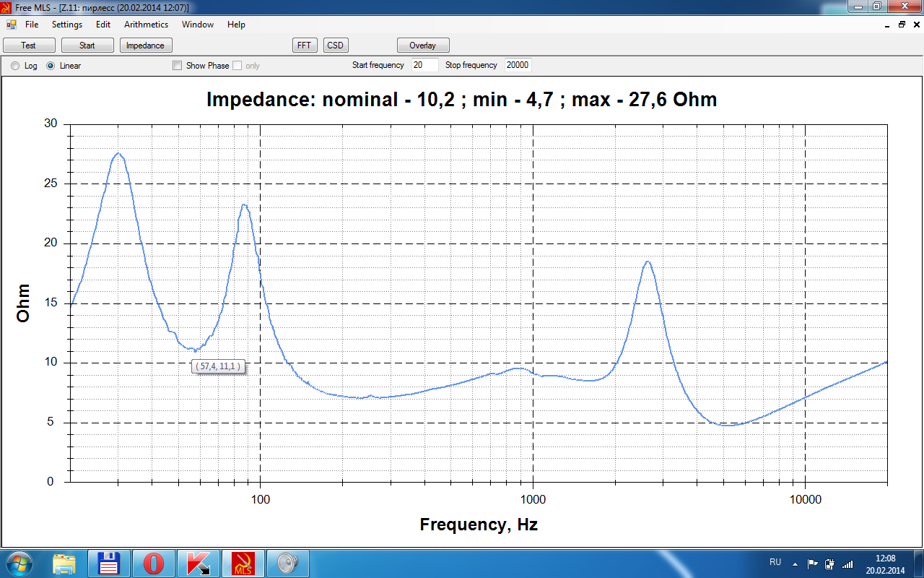Screen dimensions: 924x578
Task: Restore the child document window in menu bar
Action: (902, 25)
